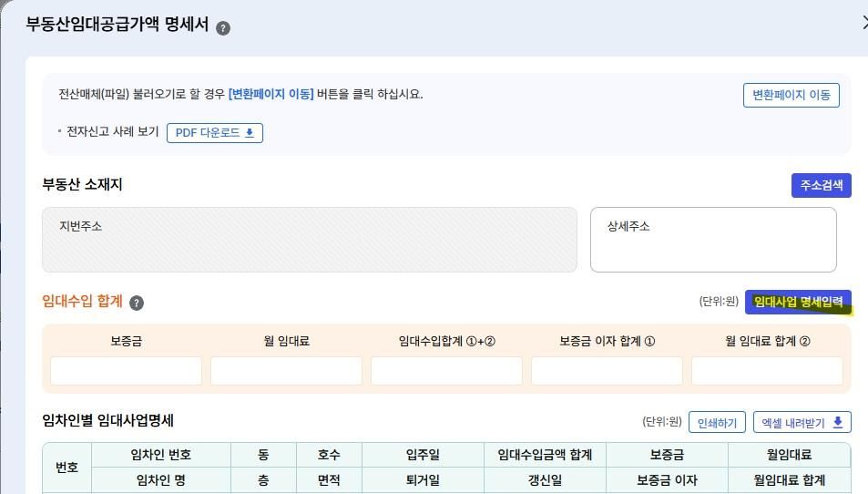
Task: Click the 임대수입합계 ①+② input field
Action: pos(446,371)
